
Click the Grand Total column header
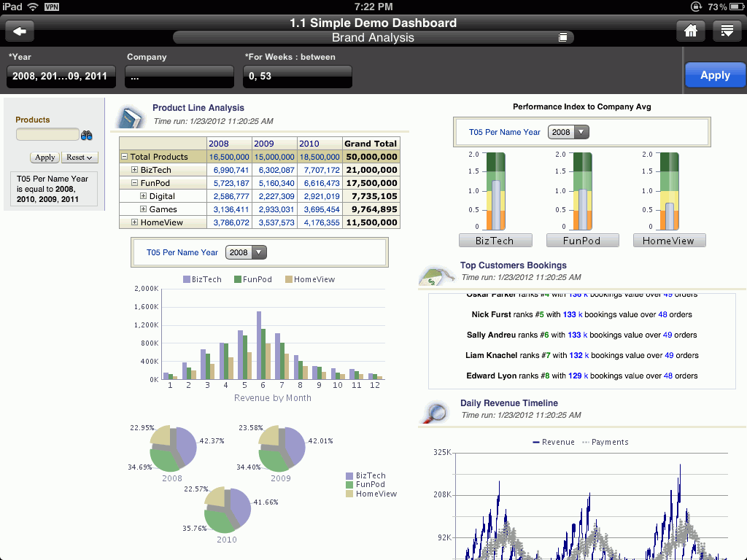(x=371, y=144)
